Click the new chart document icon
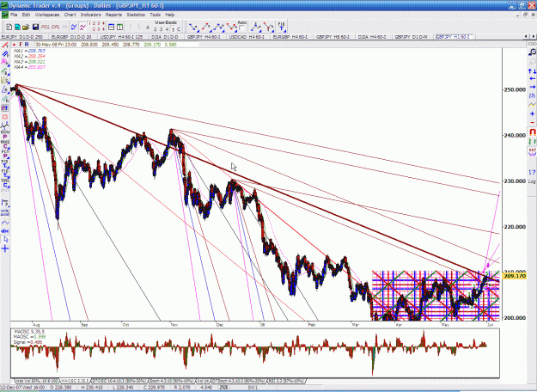The height and width of the screenshot is (392, 537). point(9,27)
